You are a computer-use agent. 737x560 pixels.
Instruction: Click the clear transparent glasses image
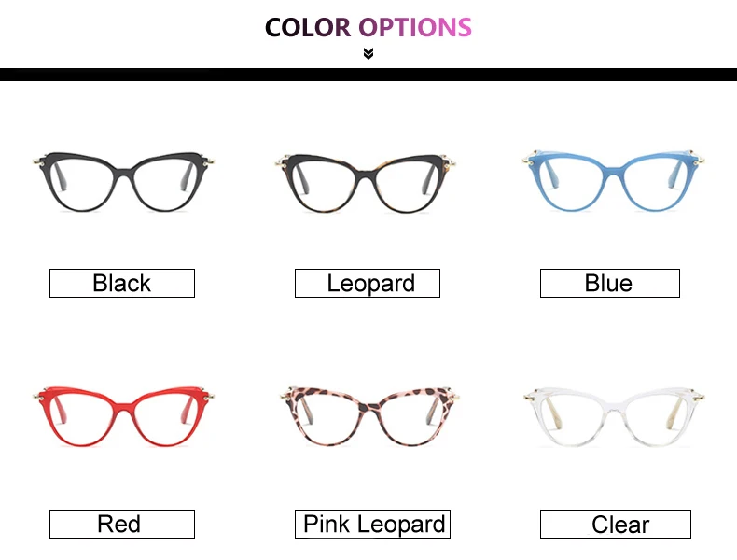(615, 417)
